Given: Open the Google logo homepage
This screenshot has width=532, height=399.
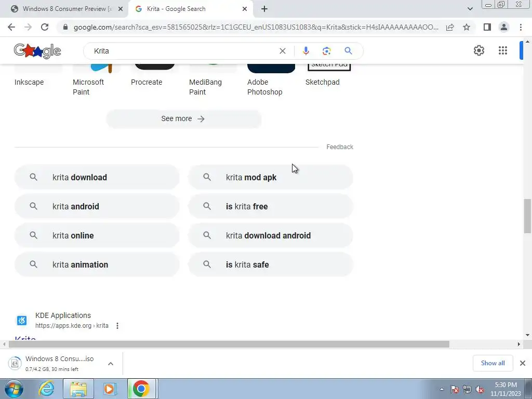Looking at the screenshot, I should (37, 51).
